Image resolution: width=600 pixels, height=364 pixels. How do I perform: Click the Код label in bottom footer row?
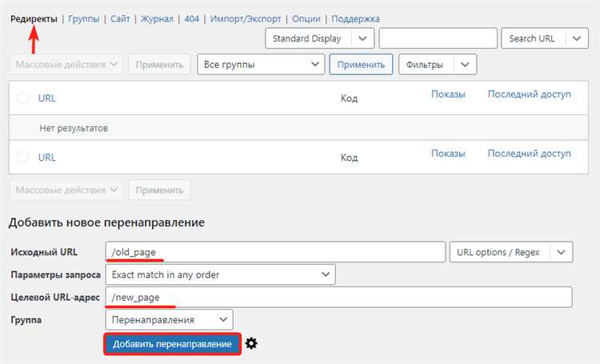point(349,157)
